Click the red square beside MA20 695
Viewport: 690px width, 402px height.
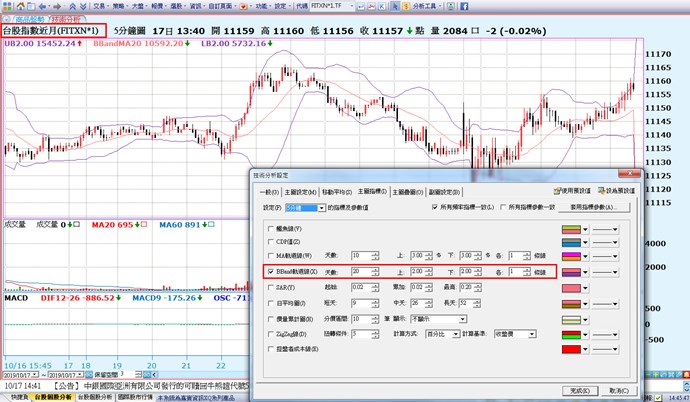(x=145, y=225)
